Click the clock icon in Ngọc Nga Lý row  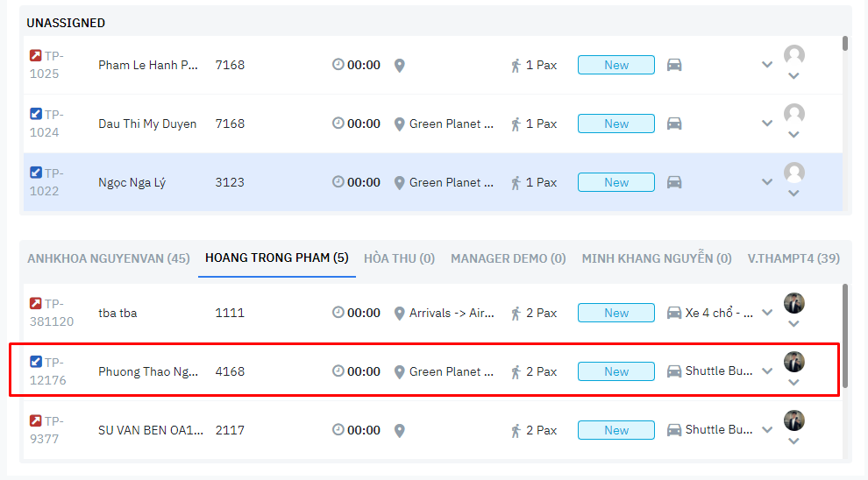tap(338, 182)
